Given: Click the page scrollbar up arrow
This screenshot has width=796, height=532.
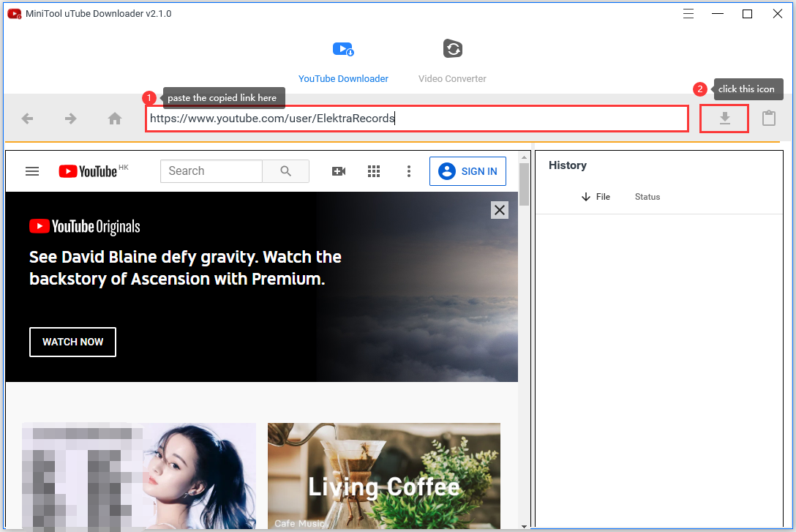Looking at the screenshot, I should point(524,157).
